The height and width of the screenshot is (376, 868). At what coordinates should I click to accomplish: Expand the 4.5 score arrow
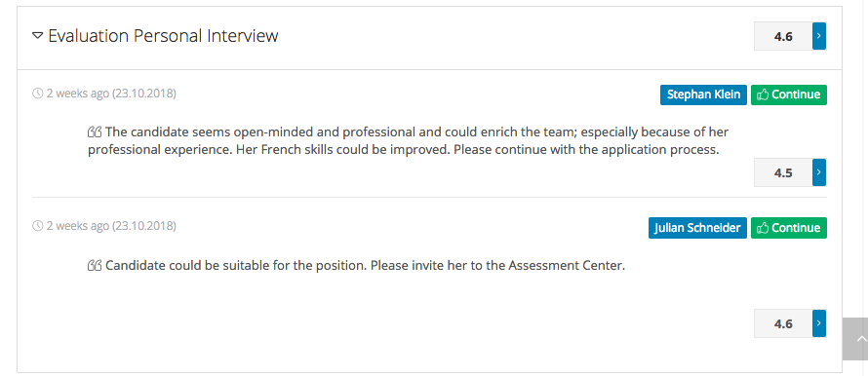pos(818,172)
